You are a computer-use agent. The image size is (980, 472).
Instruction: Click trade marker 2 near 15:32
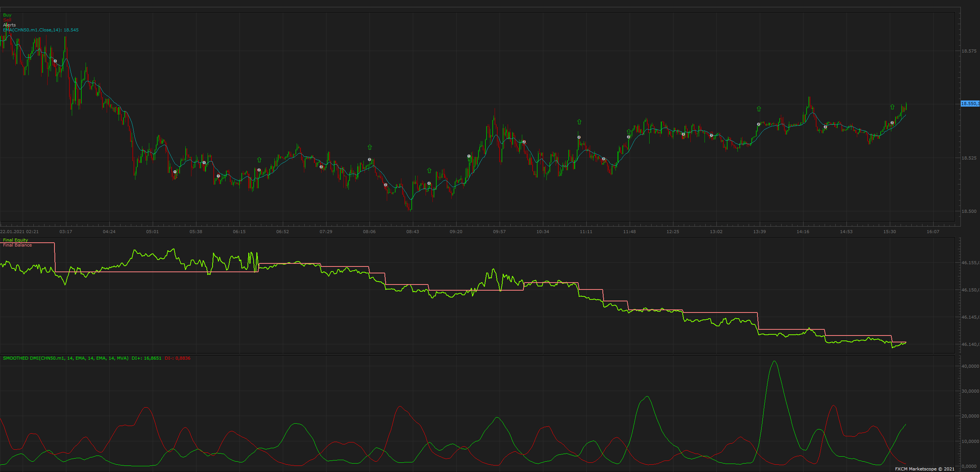(892, 123)
